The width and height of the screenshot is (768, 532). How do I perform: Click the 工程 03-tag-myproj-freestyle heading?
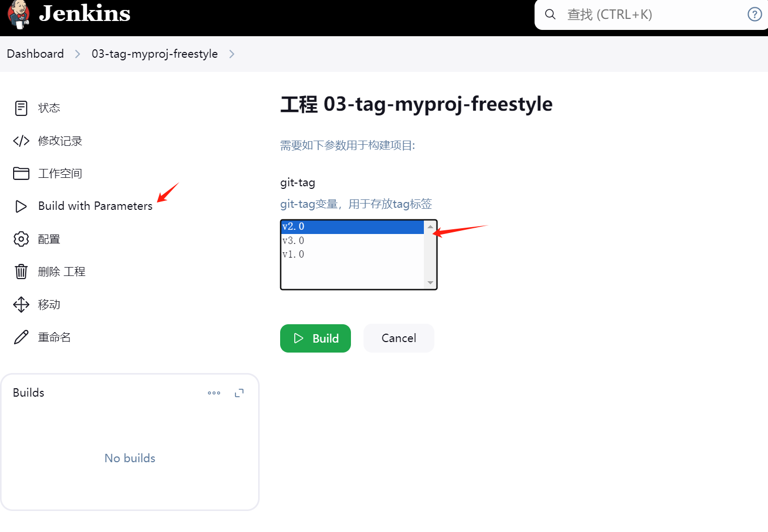coord(417,104)
